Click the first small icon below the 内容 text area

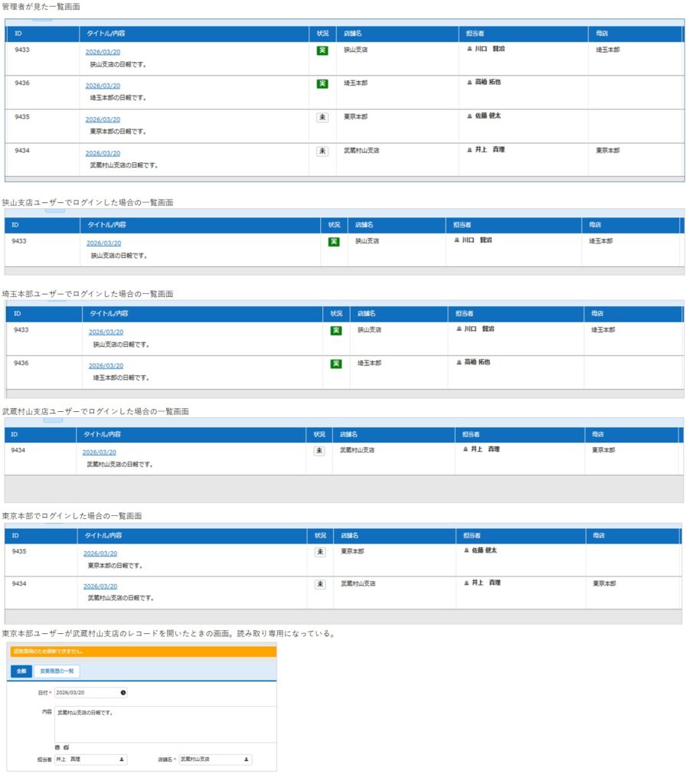[x=57, y=746]
